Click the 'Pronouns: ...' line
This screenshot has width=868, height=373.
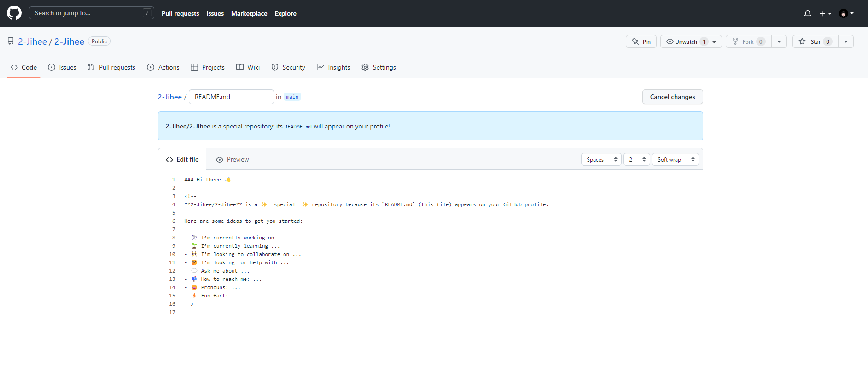pos(212,287)
